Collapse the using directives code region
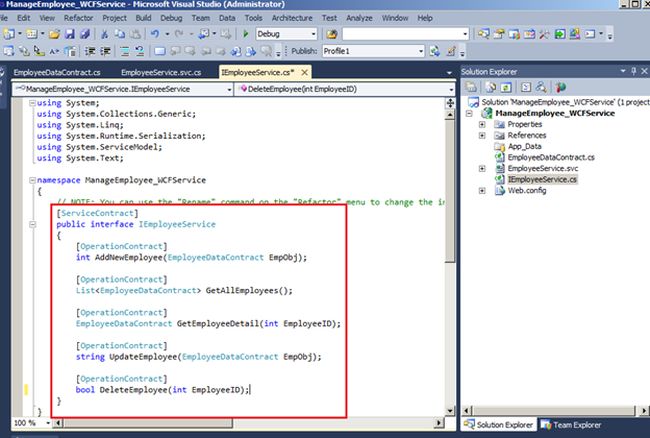This screenshot has height=438, width=650. click(x=32, y=103)
